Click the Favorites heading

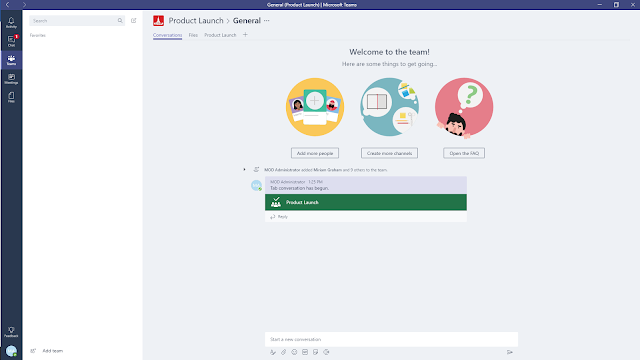(x=38, y=36)
